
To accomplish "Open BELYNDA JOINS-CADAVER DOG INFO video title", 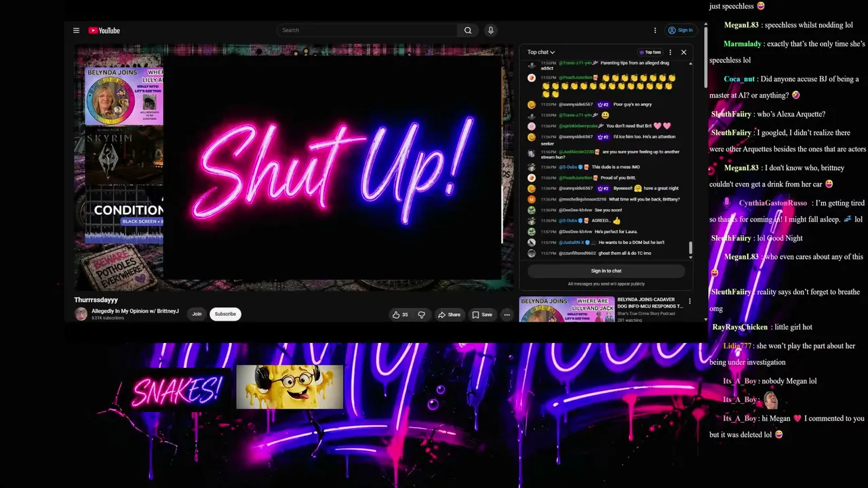I will [650, 303].
